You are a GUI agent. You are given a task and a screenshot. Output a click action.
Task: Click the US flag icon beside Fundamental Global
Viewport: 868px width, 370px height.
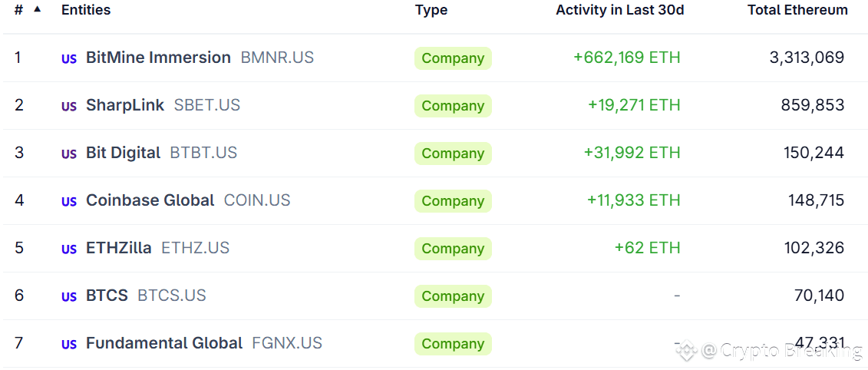click(x=69, y=344)
